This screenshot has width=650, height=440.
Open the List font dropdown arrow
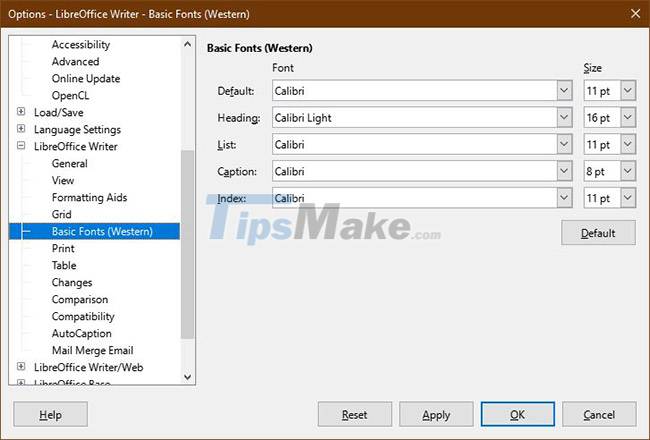(x=564, y=144)
